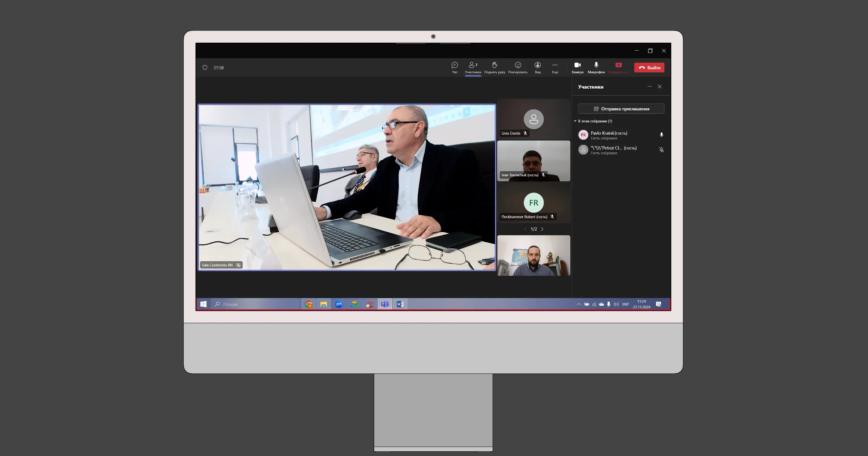Stop sharing with the red Отменить button
The width and height of the screenshot is (868, 456).
618,68
